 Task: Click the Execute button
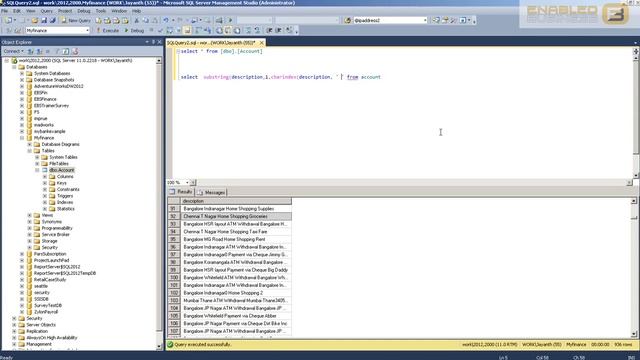click(x=107, y=30)
